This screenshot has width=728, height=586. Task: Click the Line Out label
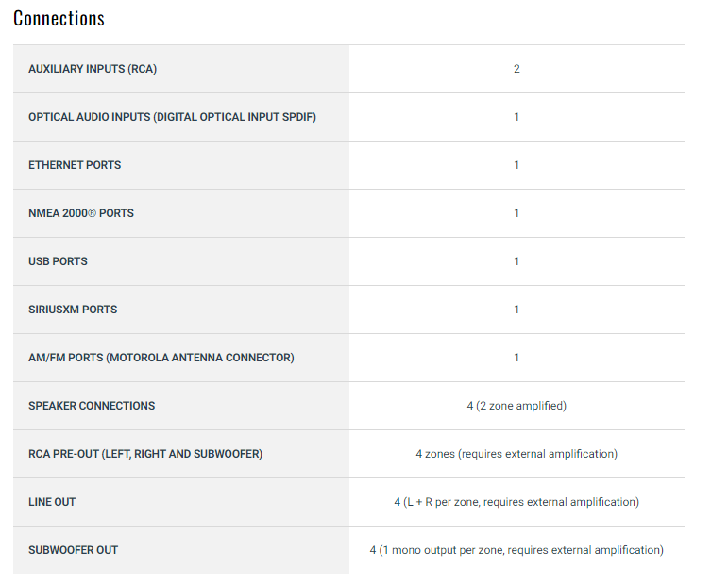(x=52, y=502)
